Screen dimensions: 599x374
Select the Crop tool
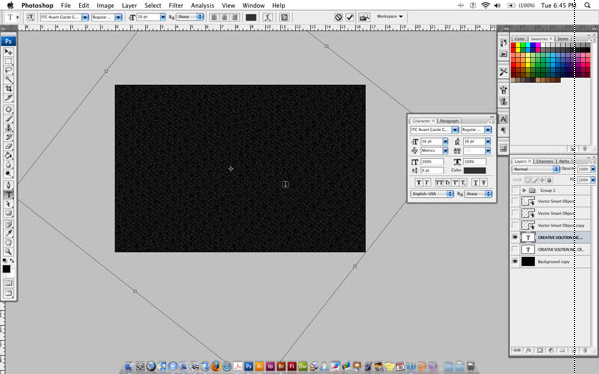(8, 89)
